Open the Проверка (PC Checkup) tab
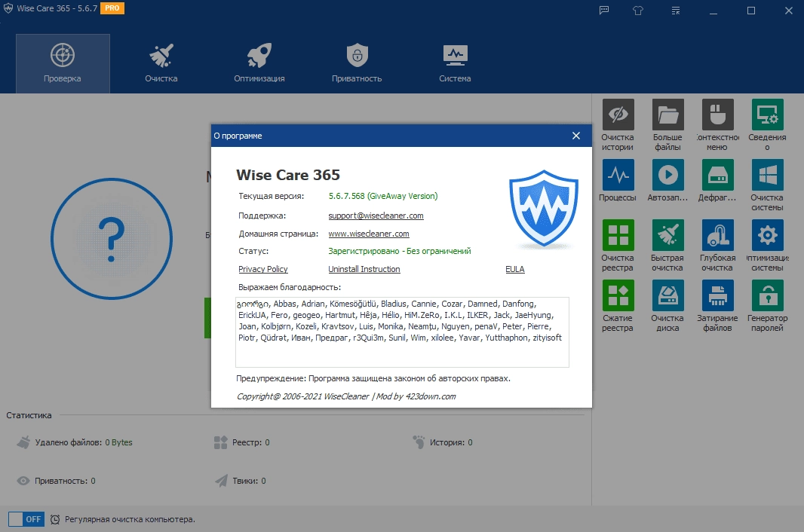The image size is (804, 532). tap(63, 63)
